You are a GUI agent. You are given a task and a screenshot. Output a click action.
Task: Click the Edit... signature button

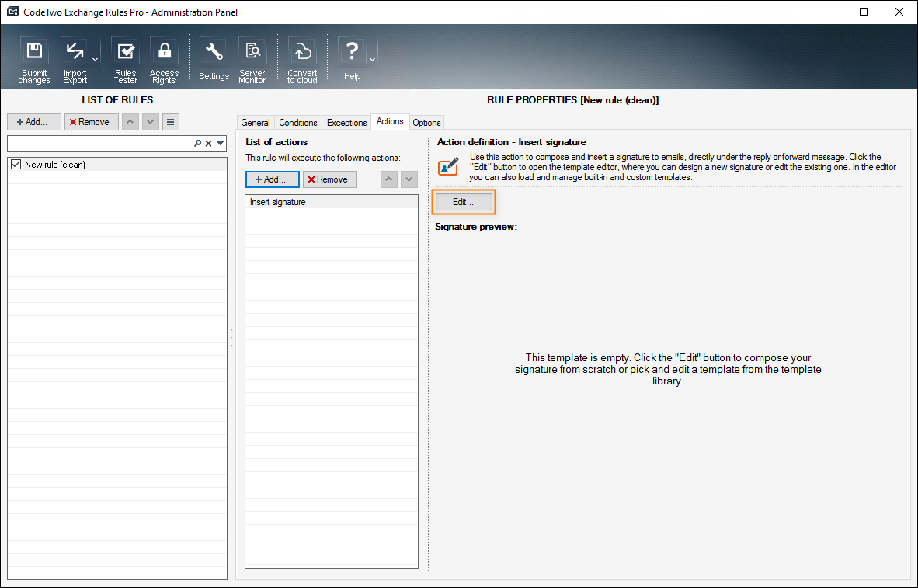click(463, 202)
